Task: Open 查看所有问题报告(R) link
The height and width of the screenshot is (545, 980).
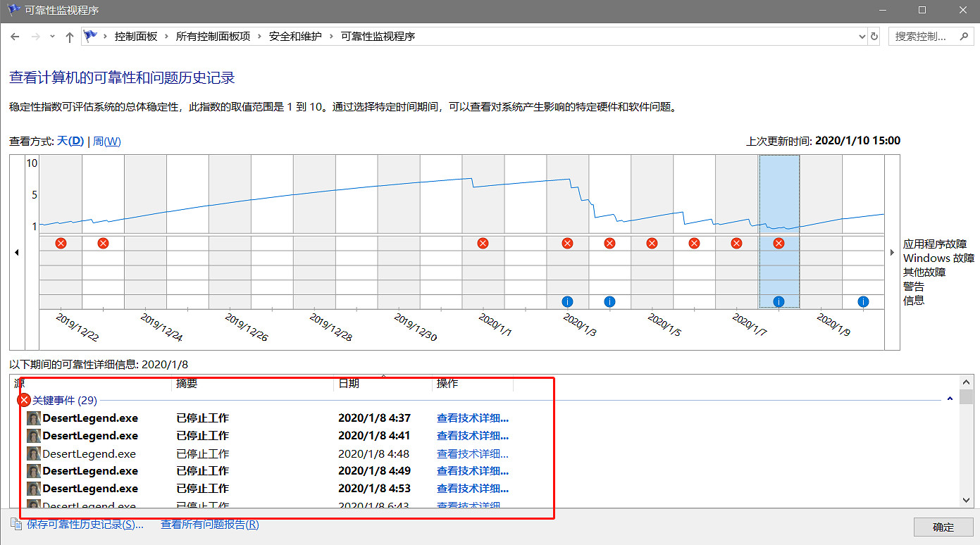Action: pyautogui.click(x=209, y=525)
